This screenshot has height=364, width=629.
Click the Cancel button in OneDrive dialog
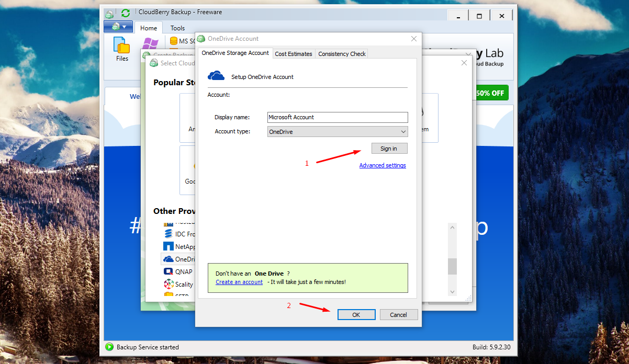coord(398,315)
